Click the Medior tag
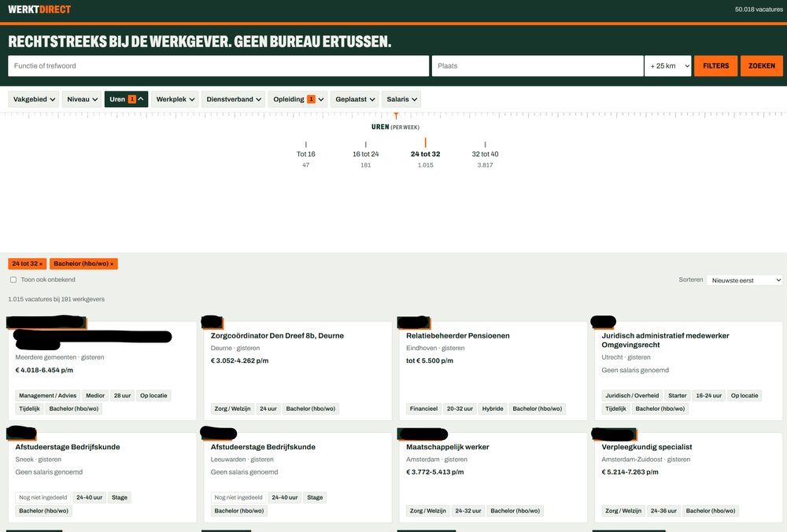The width and height of the screenshot is (787, 532). pyautogui.click(x=95, y=396)
